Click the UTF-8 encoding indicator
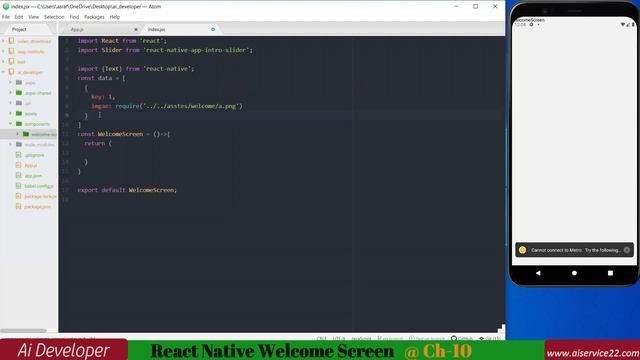The image size is (640, 360). 339,338
